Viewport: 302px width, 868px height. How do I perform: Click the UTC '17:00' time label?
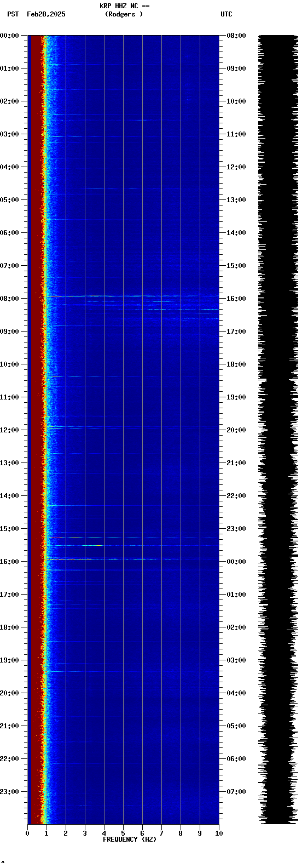236,332
